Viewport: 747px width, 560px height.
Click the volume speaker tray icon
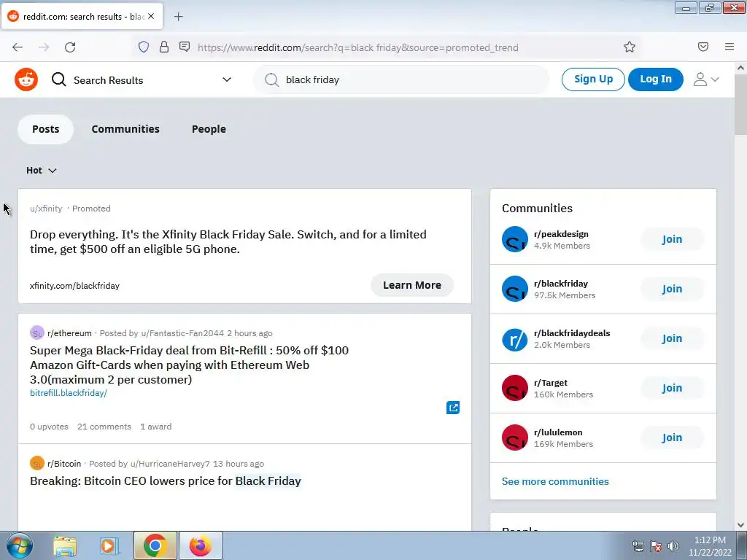coord(673,546)
